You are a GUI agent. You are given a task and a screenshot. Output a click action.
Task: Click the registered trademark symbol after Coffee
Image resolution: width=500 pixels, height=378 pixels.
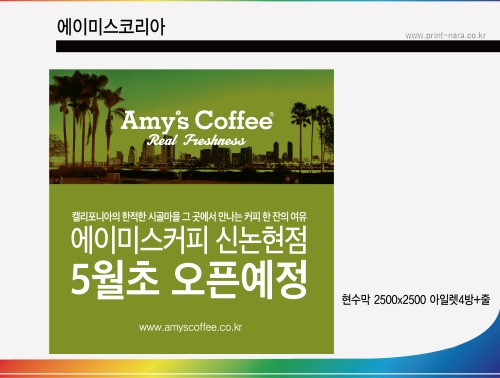[x=272, y=114]
